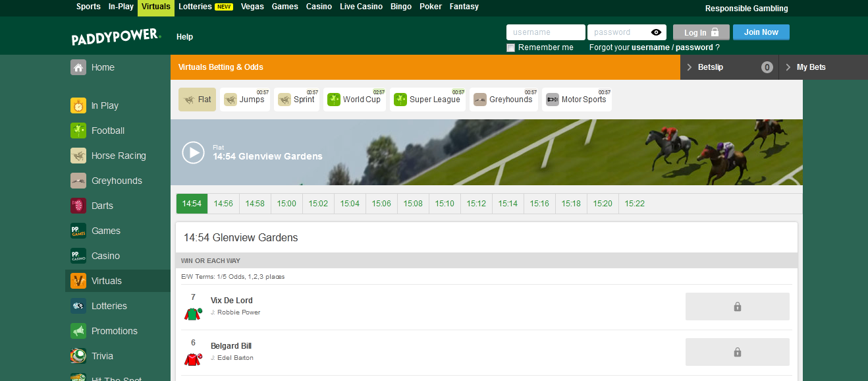Go to Vegas in top navigation
Screen dimensions: 868x381
tap(252, 7)
